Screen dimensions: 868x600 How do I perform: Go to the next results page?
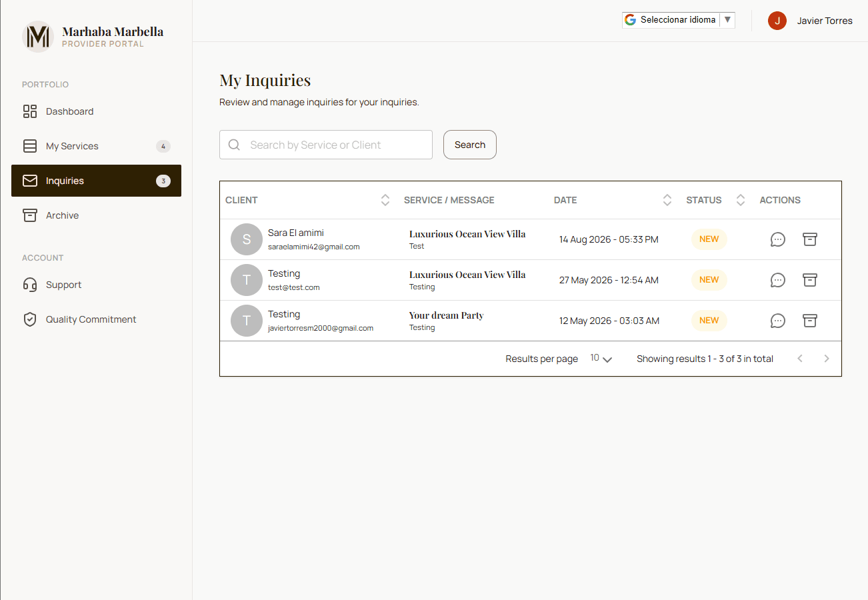[827, 359]
